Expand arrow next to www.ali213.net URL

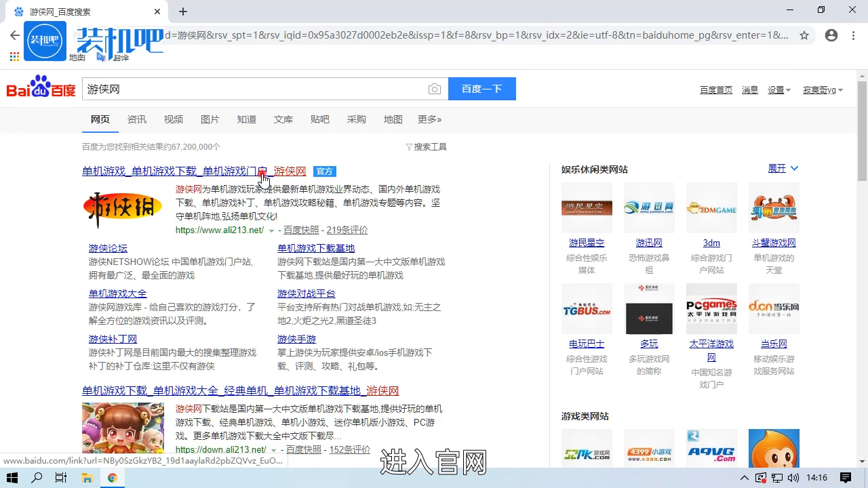pos(272,231)
